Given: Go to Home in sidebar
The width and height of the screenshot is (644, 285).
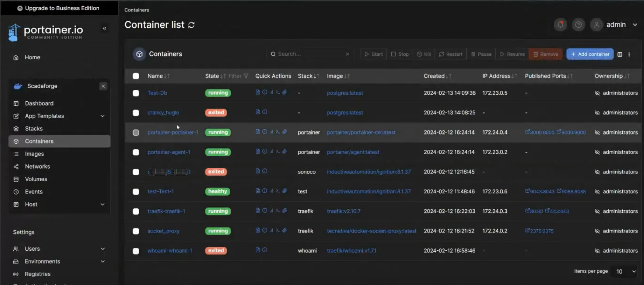Looking at the screenshot, I should click(x=32, y=57).
